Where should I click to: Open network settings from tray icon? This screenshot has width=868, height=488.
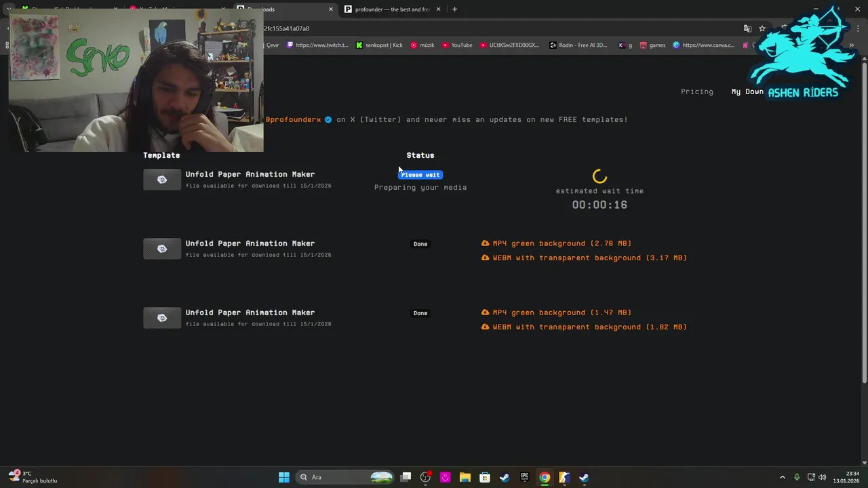811,477
